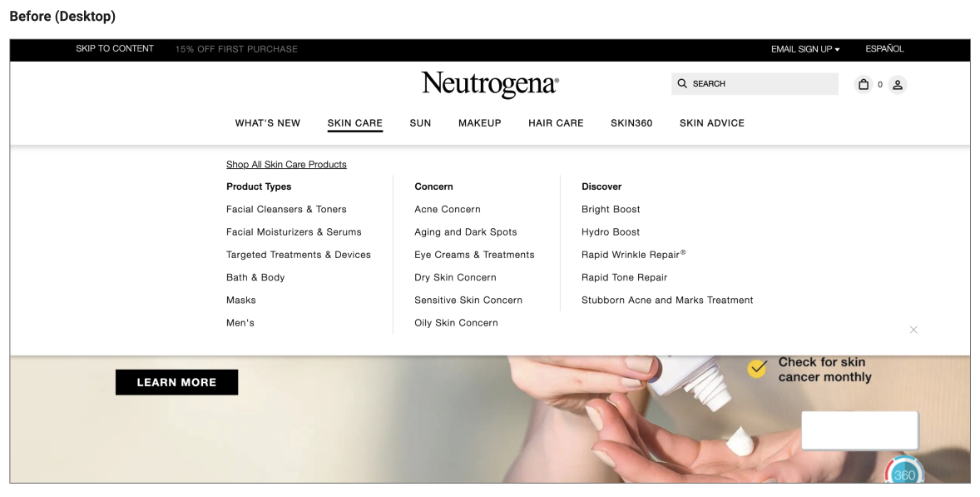Open the Sun menu

420,123
